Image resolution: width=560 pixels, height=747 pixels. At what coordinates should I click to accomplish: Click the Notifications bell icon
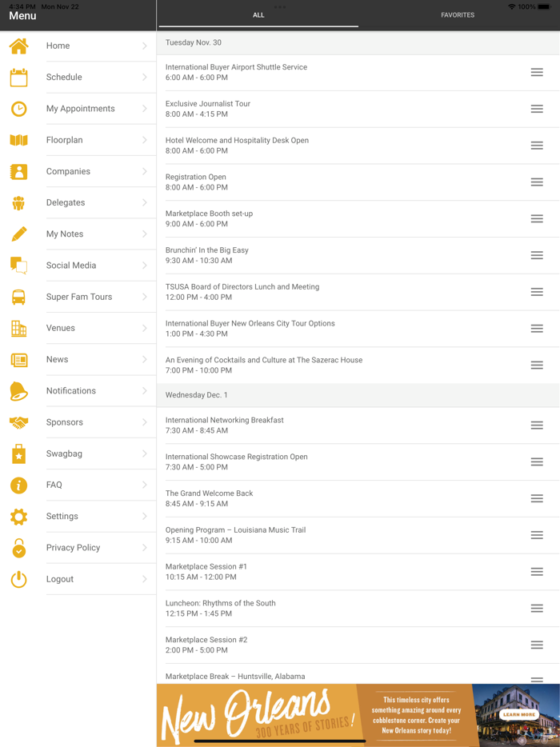tap(18, 391)
